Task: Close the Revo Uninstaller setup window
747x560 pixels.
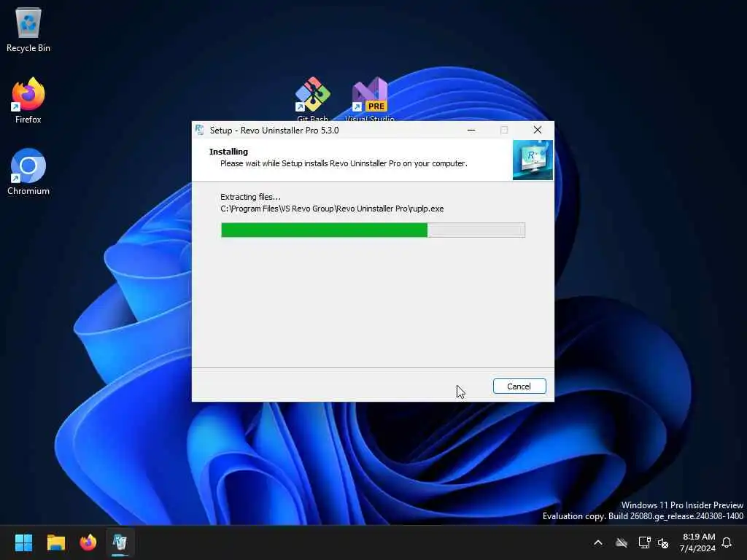Action: (x=538, y=130)
